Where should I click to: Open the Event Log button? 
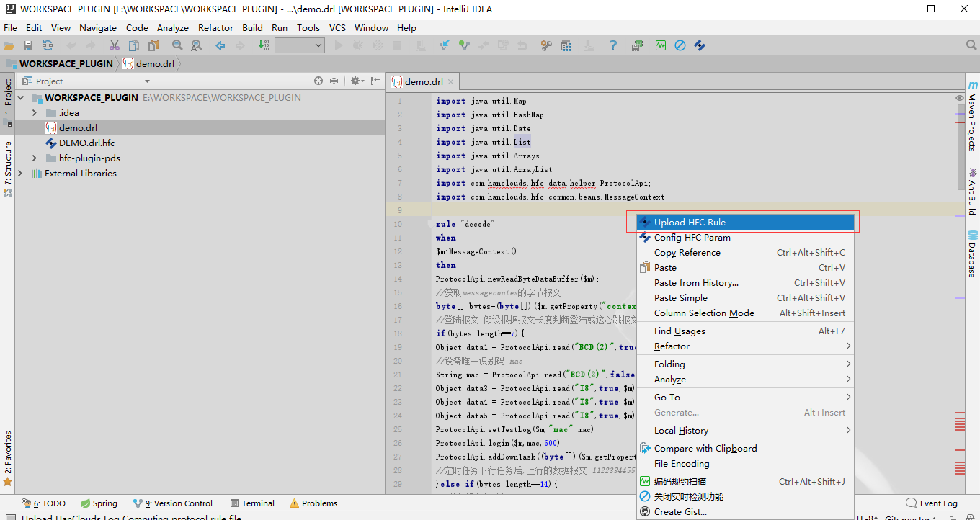932,503
